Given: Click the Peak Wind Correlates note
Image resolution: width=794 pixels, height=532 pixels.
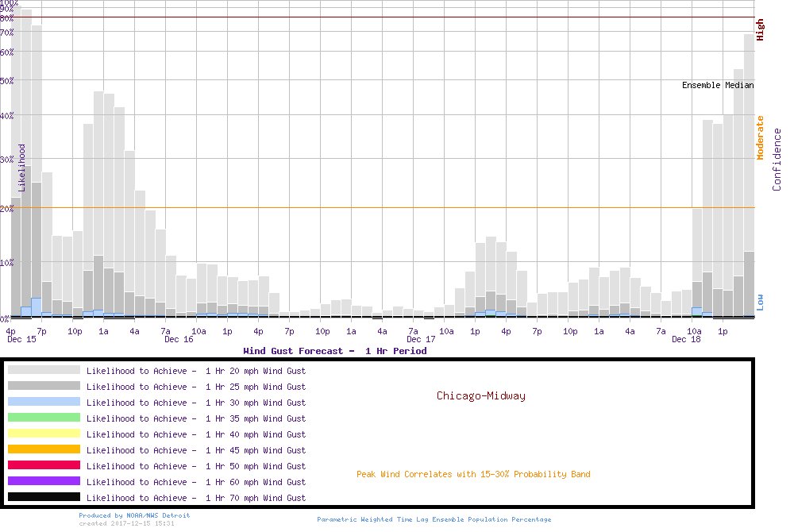Looking at the screenshot, I should click(473, 474).
